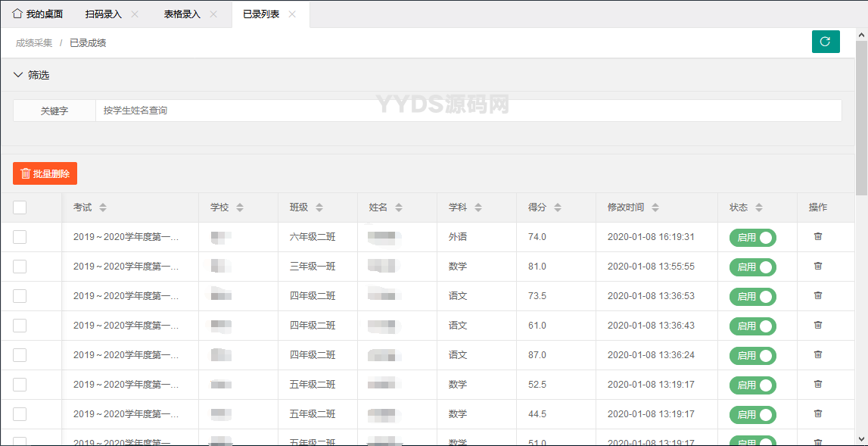Delete the 74.0 外语 score row
Screen dimensions: 868x446
pyautogui.click(x=817, y=236)
